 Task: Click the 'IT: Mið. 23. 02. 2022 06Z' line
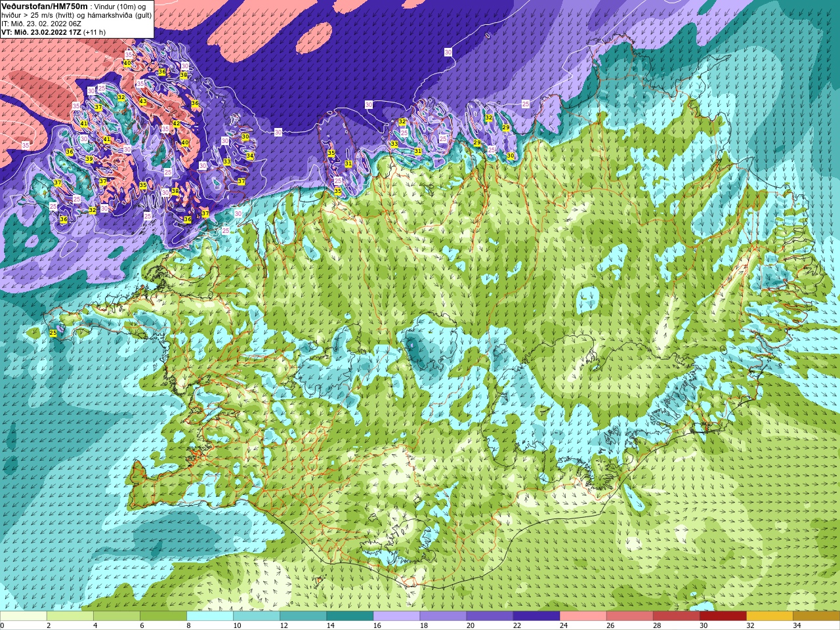coord(41,24)
